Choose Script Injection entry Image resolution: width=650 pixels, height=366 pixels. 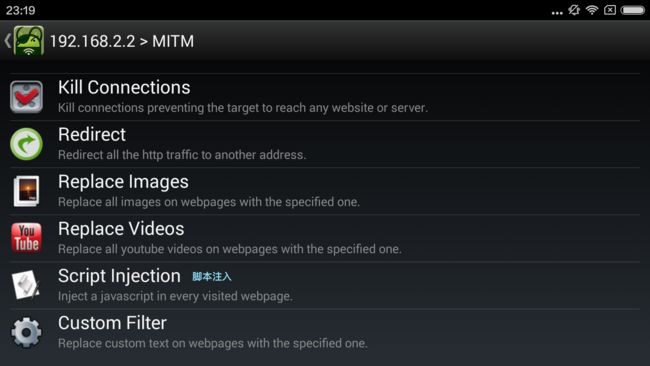(x=325, y=285)
